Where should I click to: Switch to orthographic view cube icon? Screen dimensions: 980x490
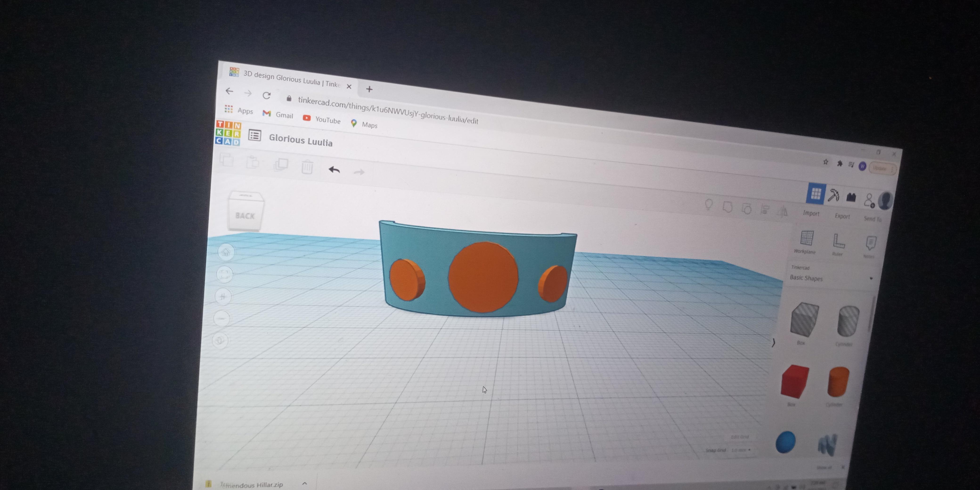pyautogui.click(x=220, y=340)
